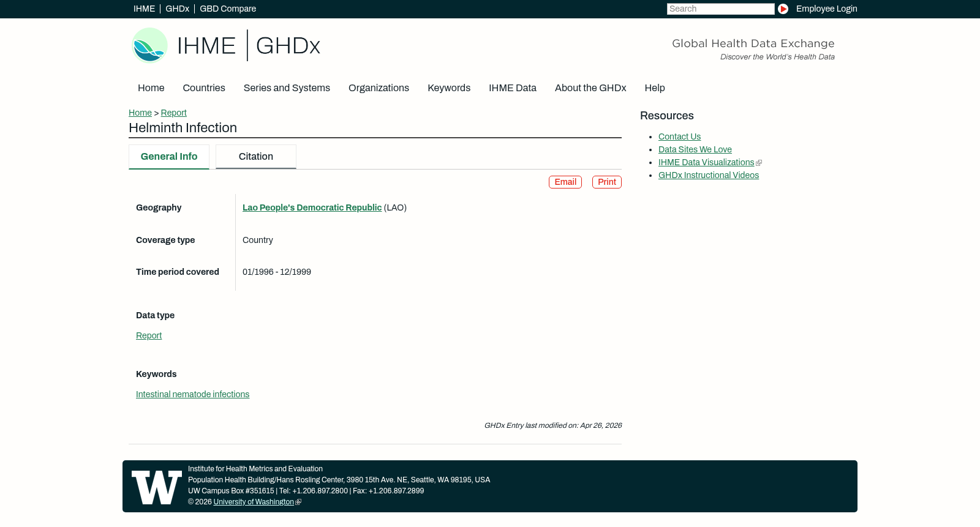The width and height of the screenshot is (980, 527).
Task: Click Discover the World's Health Data tagline
Action: [777, 58]
